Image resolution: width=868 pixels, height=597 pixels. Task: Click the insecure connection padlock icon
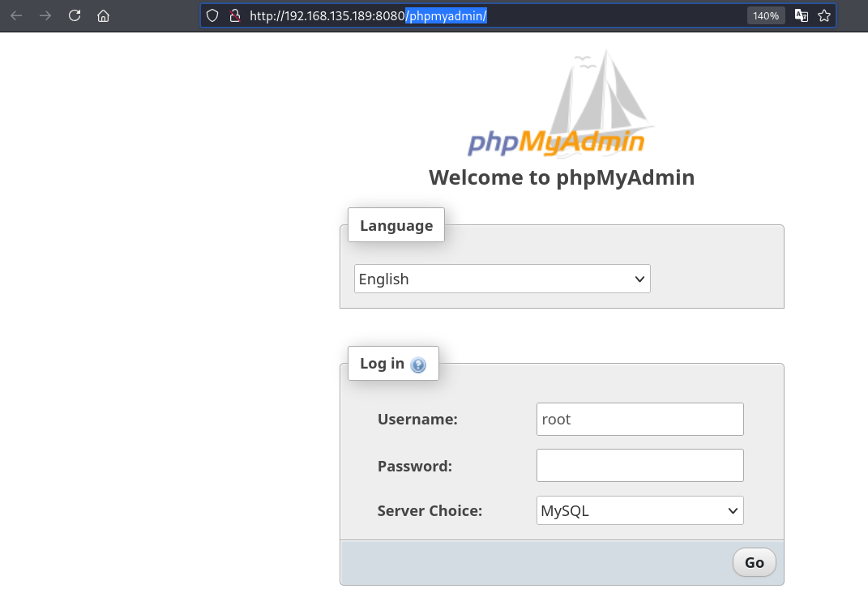(x=235, y=15)
